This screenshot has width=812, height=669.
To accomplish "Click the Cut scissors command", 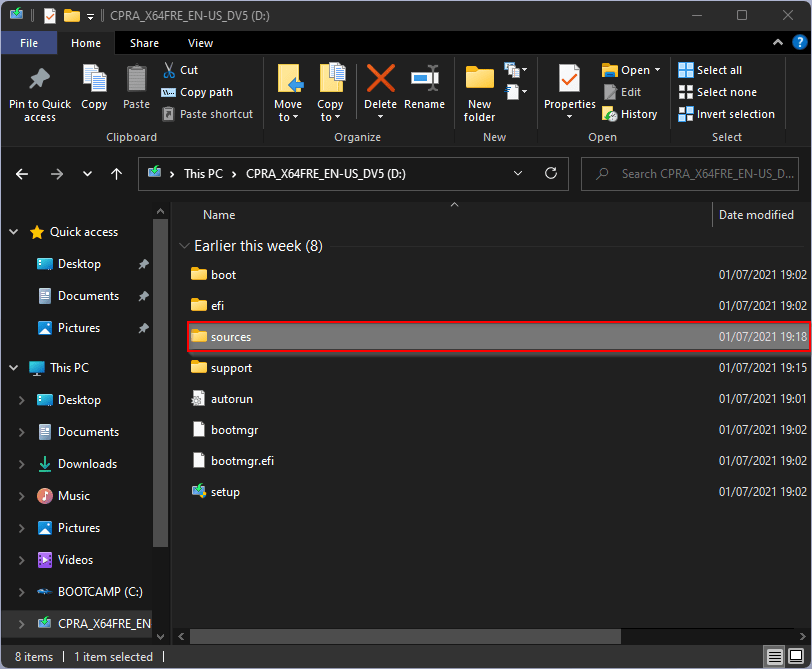I will click(x=181, y=70).
